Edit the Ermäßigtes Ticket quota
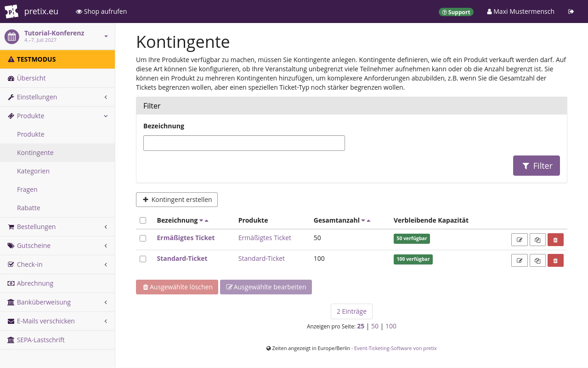Viewport: 588px width, 368px height. pyautogui.click(x=520, y=240)
